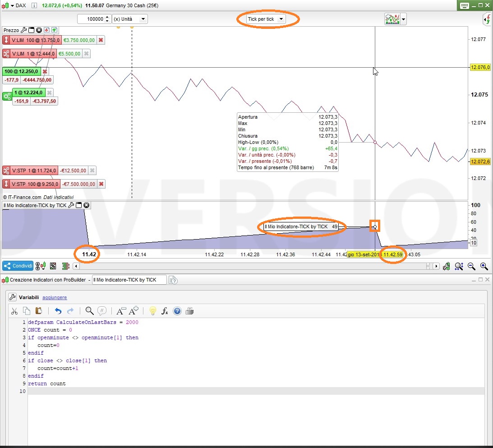Paste with the clipboard icon

39,311
